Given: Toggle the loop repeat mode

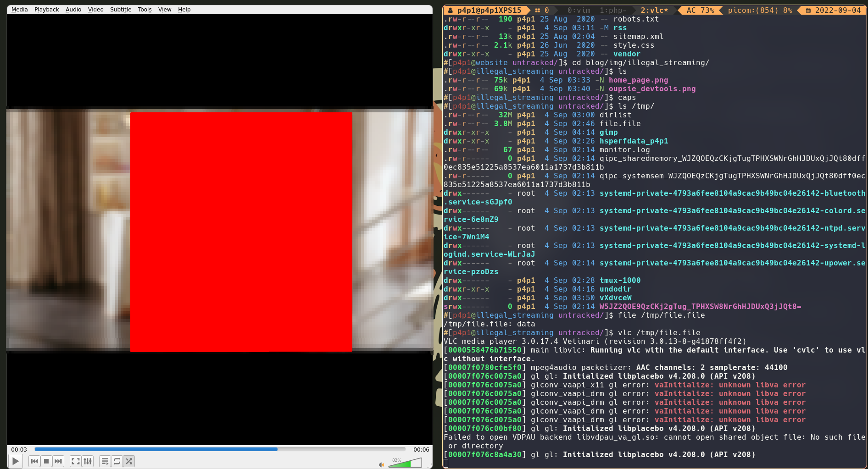Looking at the screenshot, I should (117, 461).
